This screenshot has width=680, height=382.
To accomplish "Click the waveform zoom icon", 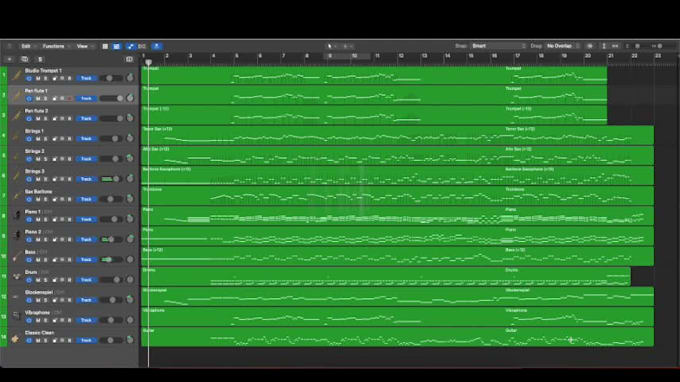I will click(x=590, y=46).
